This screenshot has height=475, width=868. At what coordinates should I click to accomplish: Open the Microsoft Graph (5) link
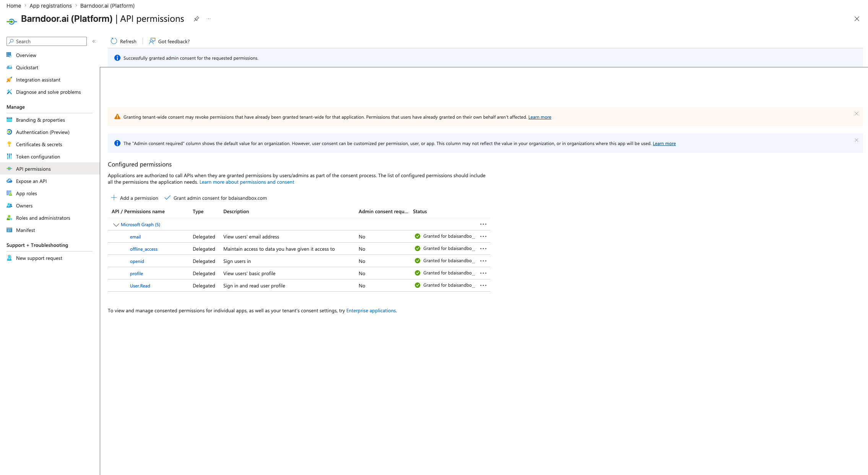coord(140,225)
